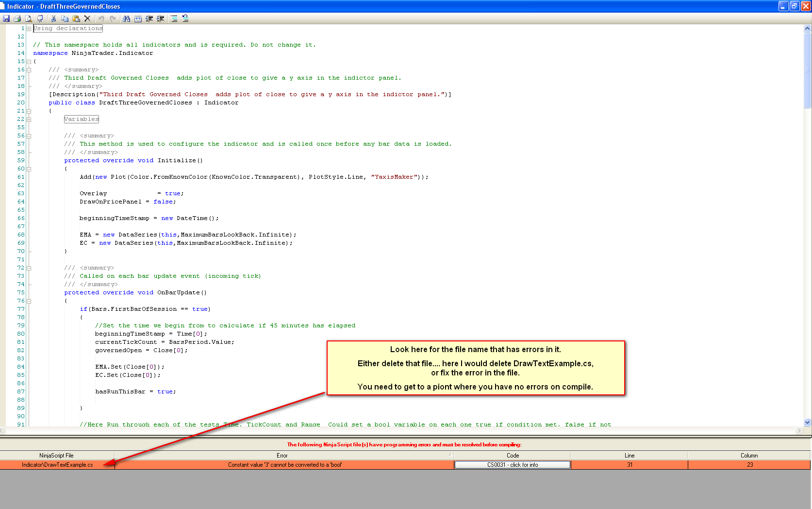Redo the edit with the redo arrow
The width and height of the screenshot is (812, 509).
[x=113, y=18]
